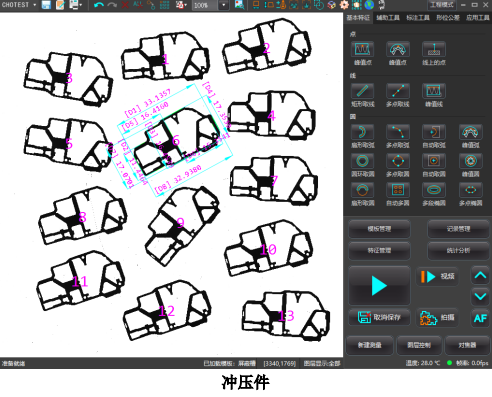This screenshot has height=397, width=492.
Task: Toggle the AF autofocus button
Action: pos(480,318)
